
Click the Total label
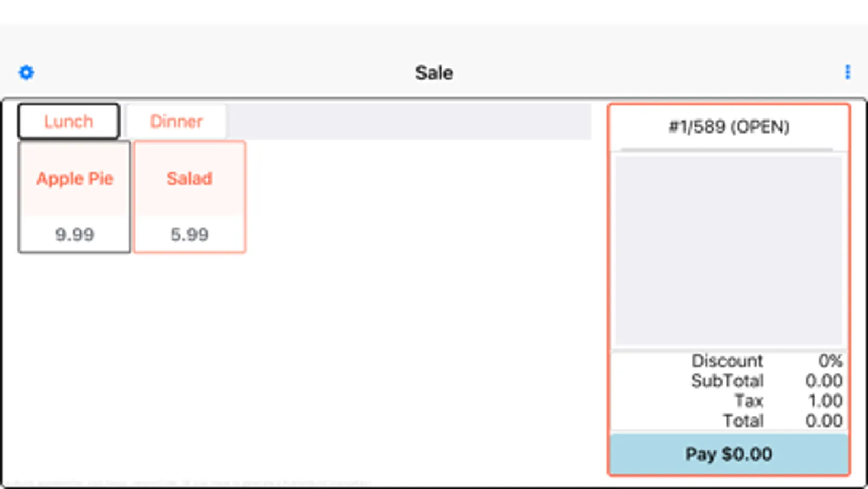coord(743,421)
